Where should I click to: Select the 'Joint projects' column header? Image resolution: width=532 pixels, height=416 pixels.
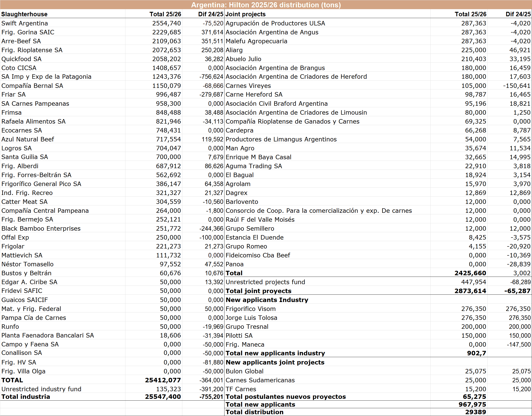(246, 14)
